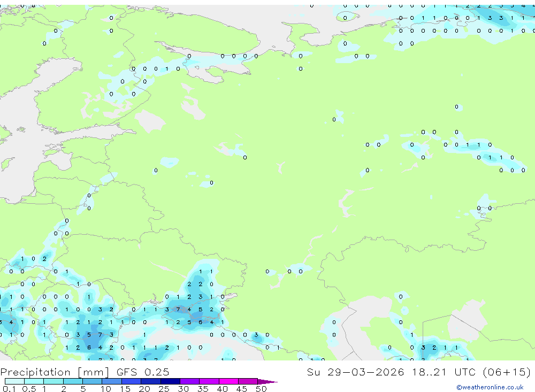Image resolution: width=535 pixels, height=392 pixels.
Task: Select the 5–10 mm legend swatch
Action: tap(93, 381)
